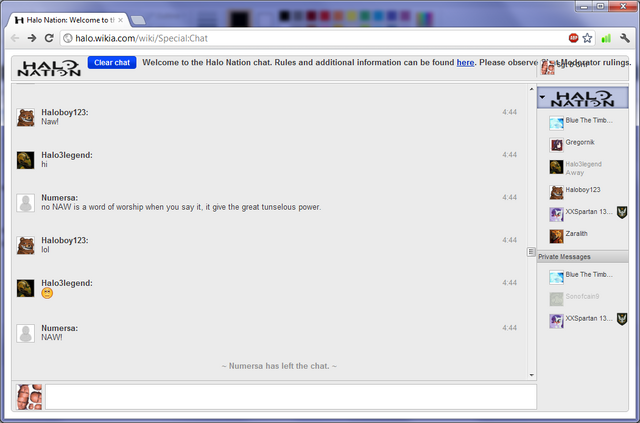Image resolution: width=640 pixels, height=423 pixels.
Task: Click Gregornik's avatar in the user list
Action: point(556,145)
